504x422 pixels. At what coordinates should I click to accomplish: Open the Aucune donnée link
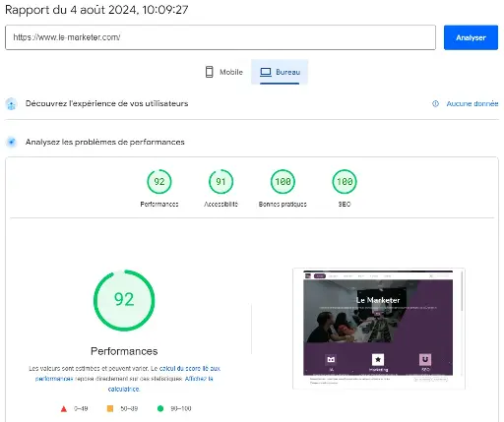(x=472, y=103)
